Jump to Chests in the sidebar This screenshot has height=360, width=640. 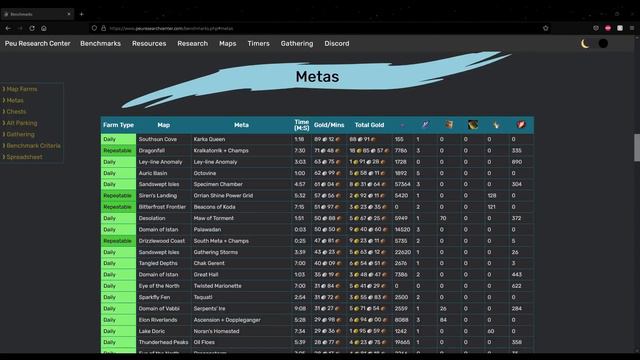16,111
